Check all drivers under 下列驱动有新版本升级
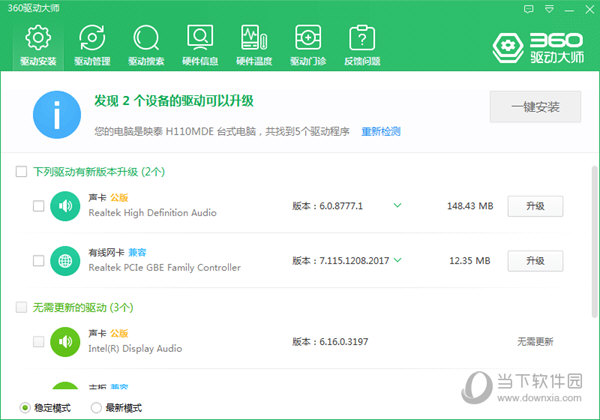 tap(21, 171)
